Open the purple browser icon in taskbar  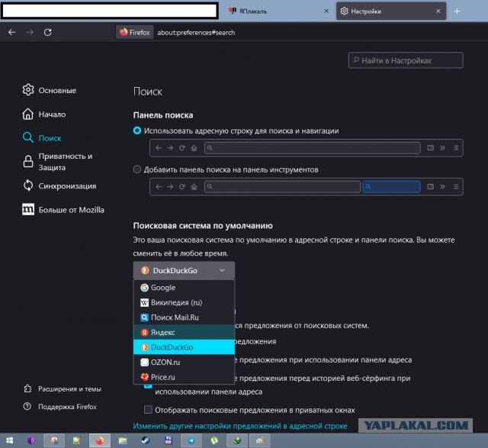pyautogui.click(x=31, y=440)
